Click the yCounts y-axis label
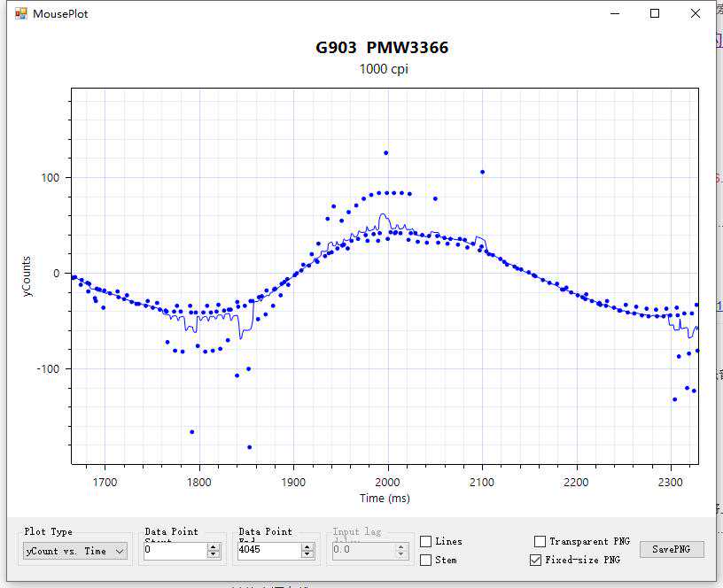Screen dimensions: 723x588 pyautogui.click(x=27, y=277)
